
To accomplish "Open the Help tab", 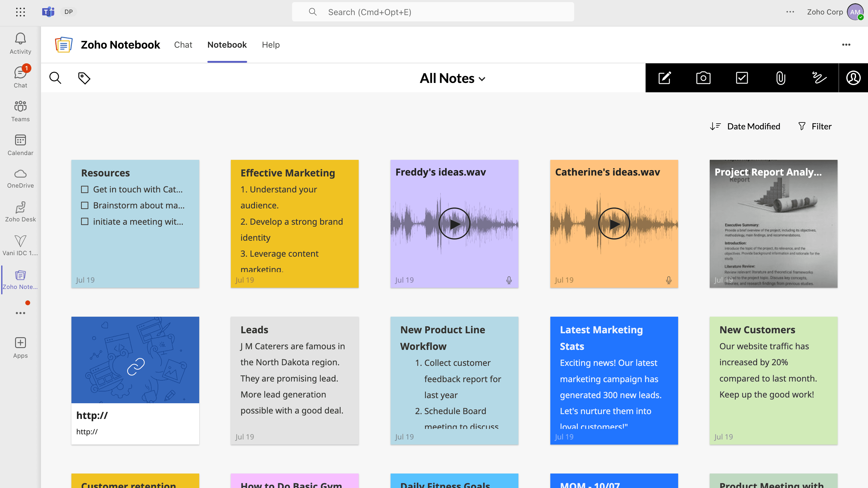I will tap(271, 45).
